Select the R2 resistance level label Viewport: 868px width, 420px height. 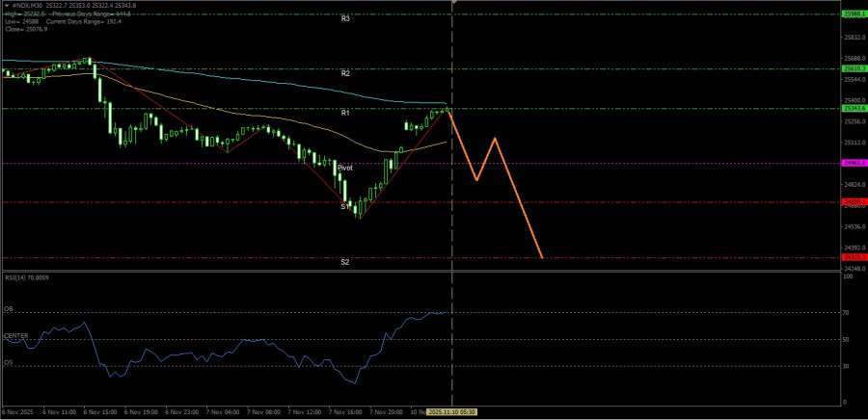pos(344,73)
